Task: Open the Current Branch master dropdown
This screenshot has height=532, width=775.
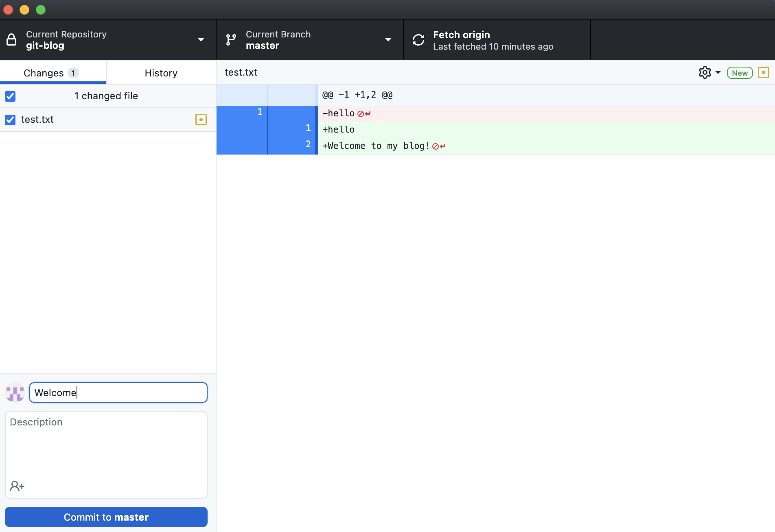Action: [388, 40]
